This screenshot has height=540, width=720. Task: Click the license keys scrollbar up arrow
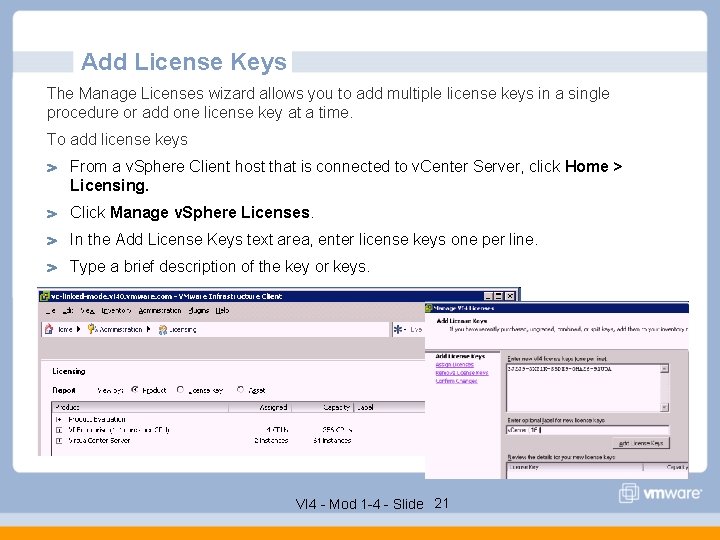[664, 369]
